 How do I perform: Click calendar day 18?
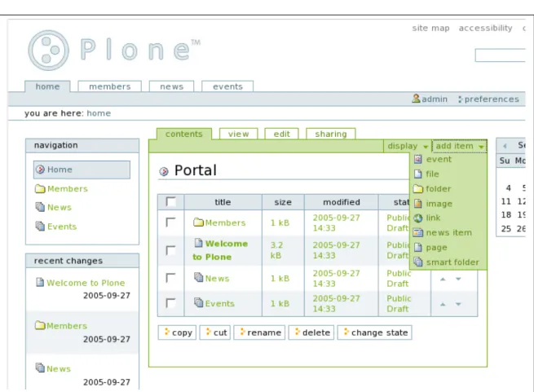(x=505, y=214)
